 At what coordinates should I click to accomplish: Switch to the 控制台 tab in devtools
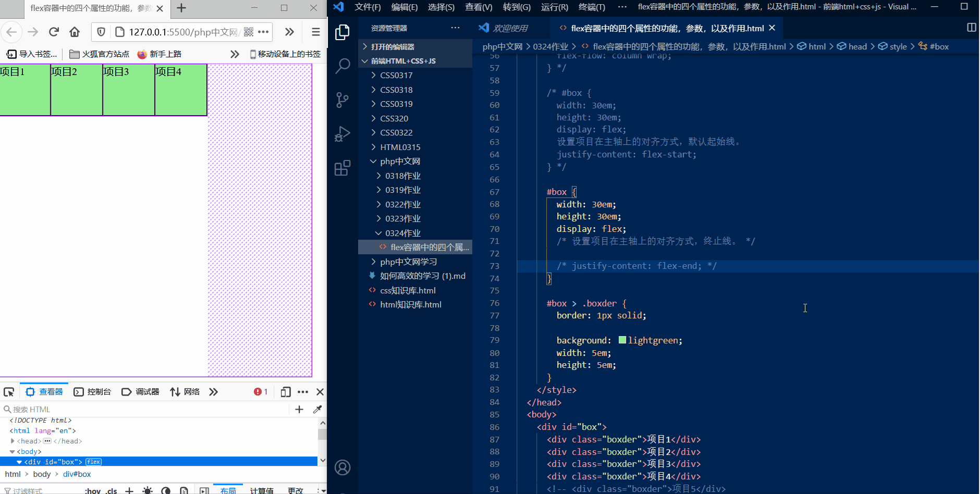click(99, 391)
